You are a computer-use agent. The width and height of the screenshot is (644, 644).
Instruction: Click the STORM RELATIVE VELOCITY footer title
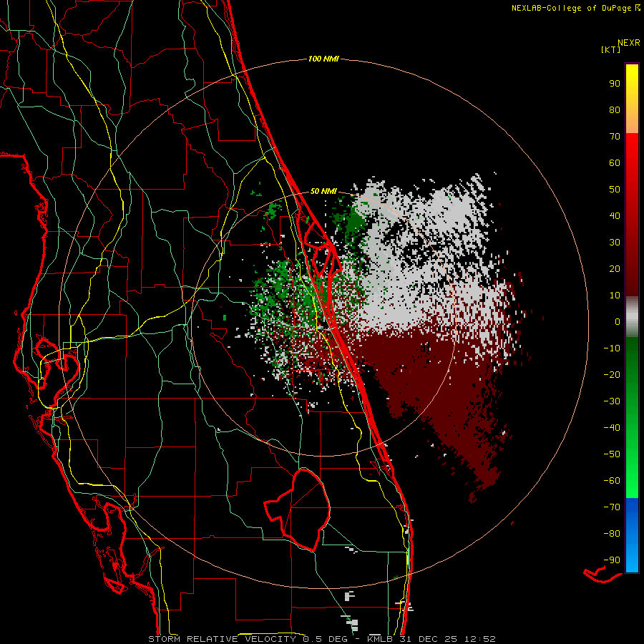coord(222,639)
